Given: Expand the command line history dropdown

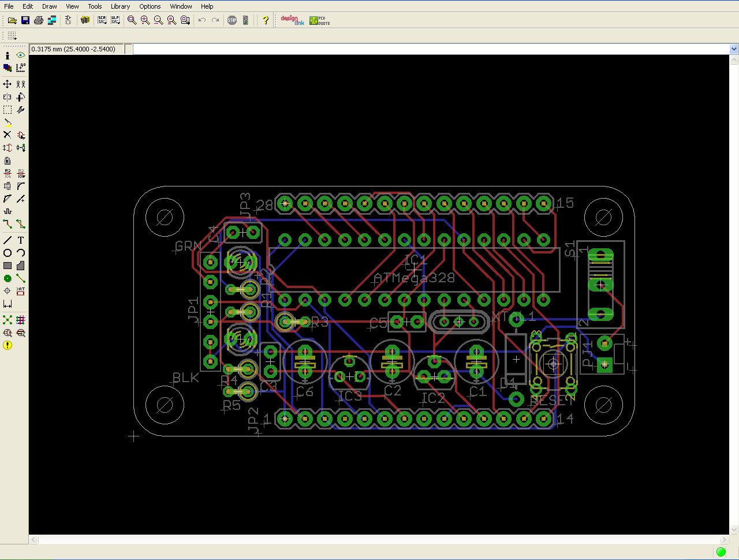Looking at the screenshot, I should click(733, 48).
